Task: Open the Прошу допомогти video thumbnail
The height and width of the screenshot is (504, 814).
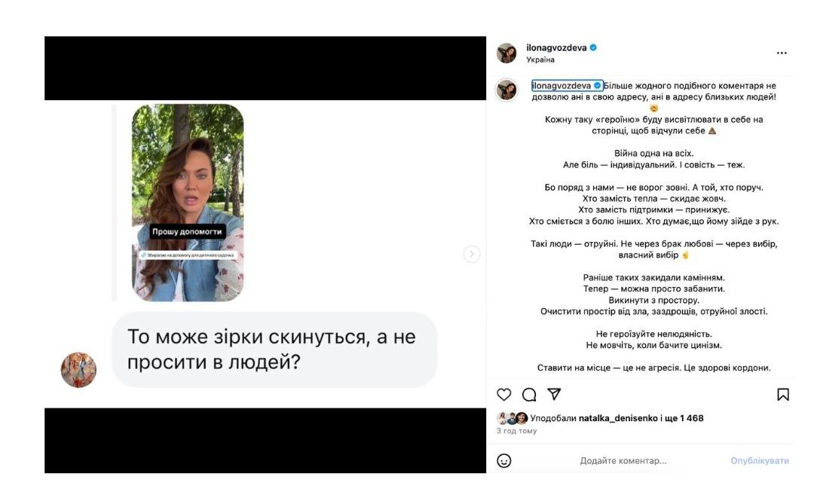Action: pos(188,203)
